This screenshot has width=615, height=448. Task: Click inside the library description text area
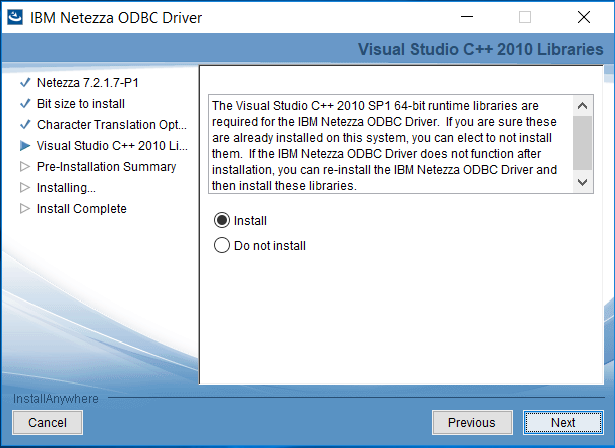click(x=388, y=144)
